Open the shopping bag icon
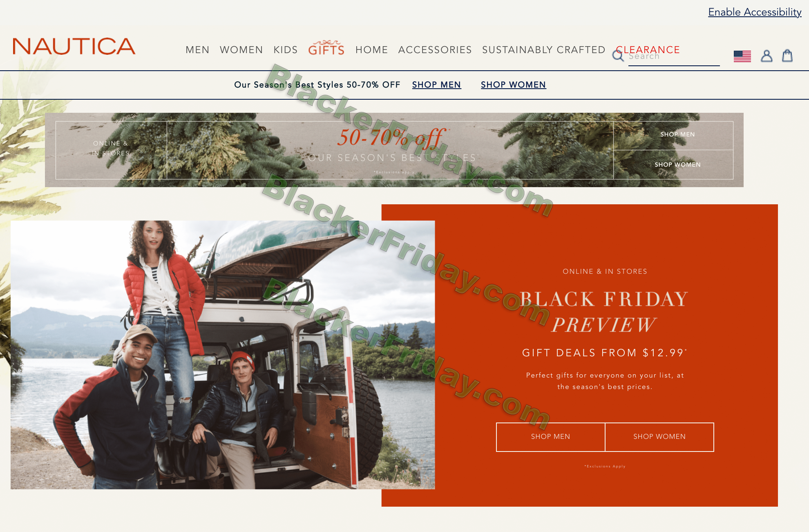 click(787, 56)
